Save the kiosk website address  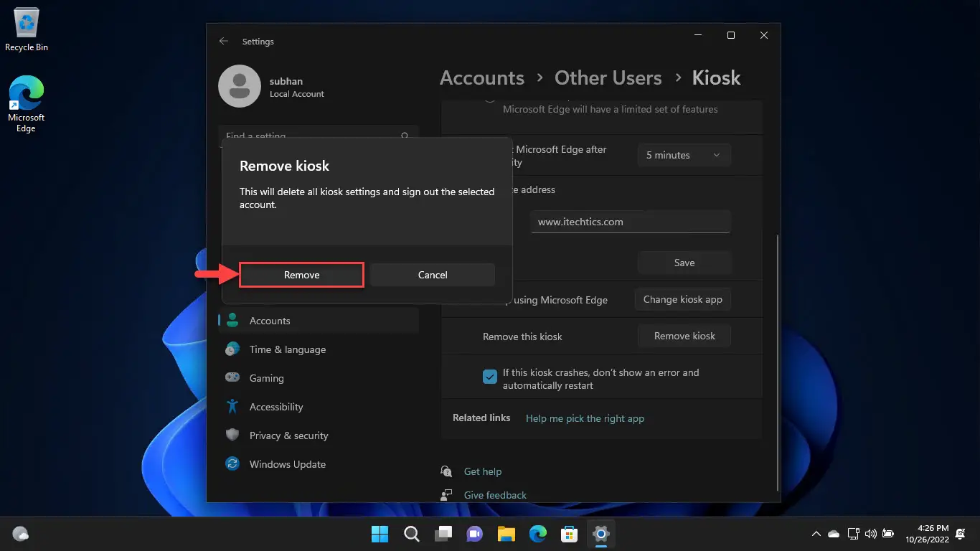(684, 263)
